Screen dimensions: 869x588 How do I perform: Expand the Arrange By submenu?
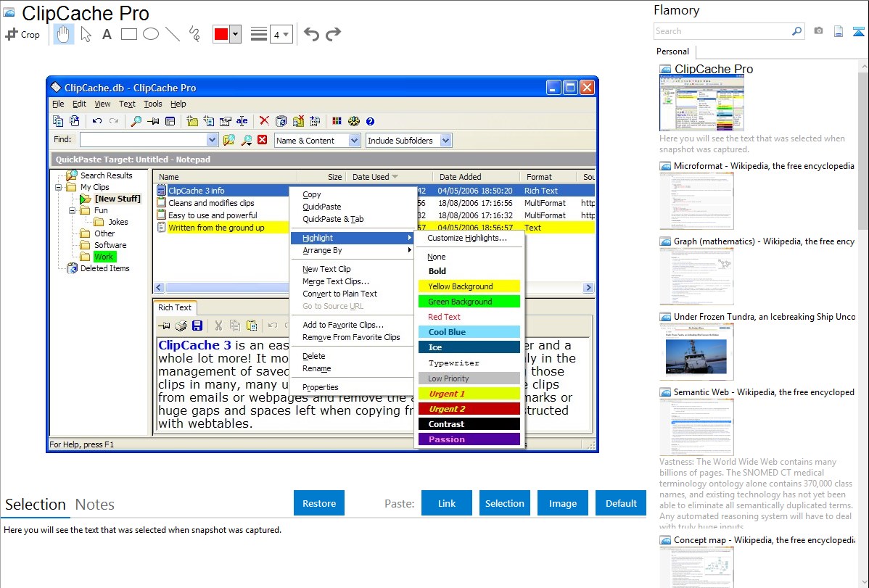(353, 250)
